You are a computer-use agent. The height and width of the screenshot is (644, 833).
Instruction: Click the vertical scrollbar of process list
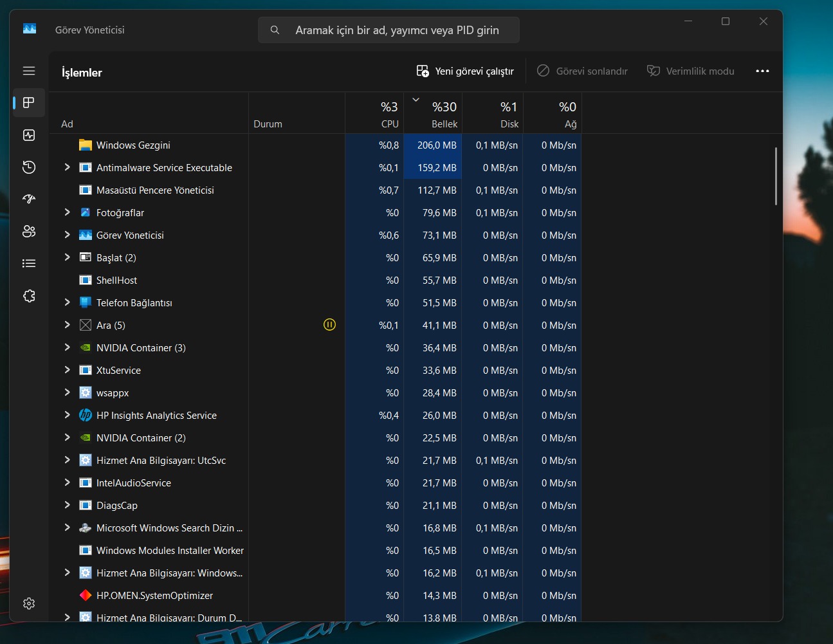click(x=776, y=176)
